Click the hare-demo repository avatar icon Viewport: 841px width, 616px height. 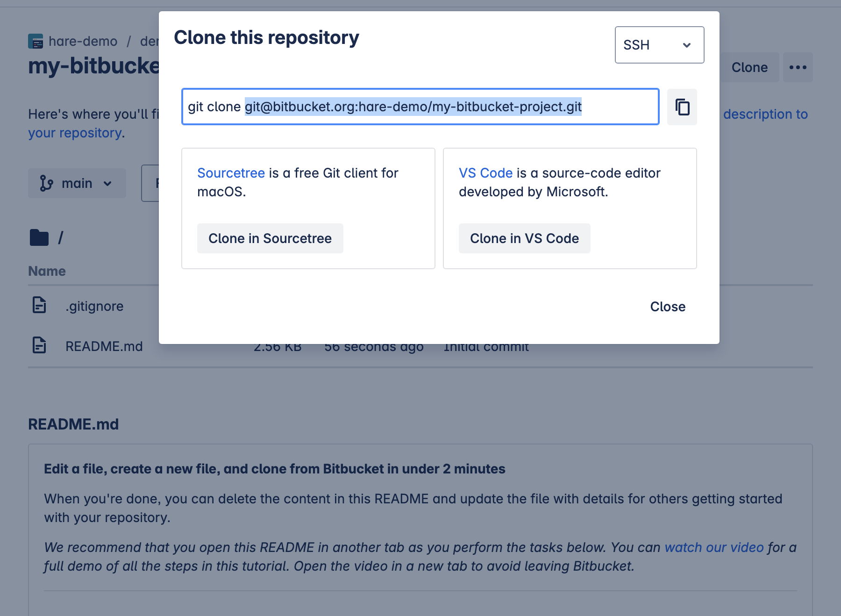click(35, 42)
